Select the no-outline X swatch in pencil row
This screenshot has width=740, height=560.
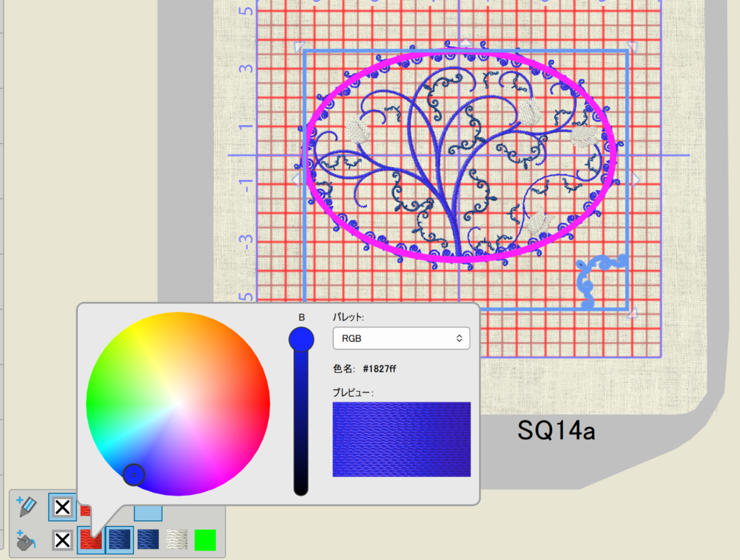pyautogui.click(x=63, y=507)
